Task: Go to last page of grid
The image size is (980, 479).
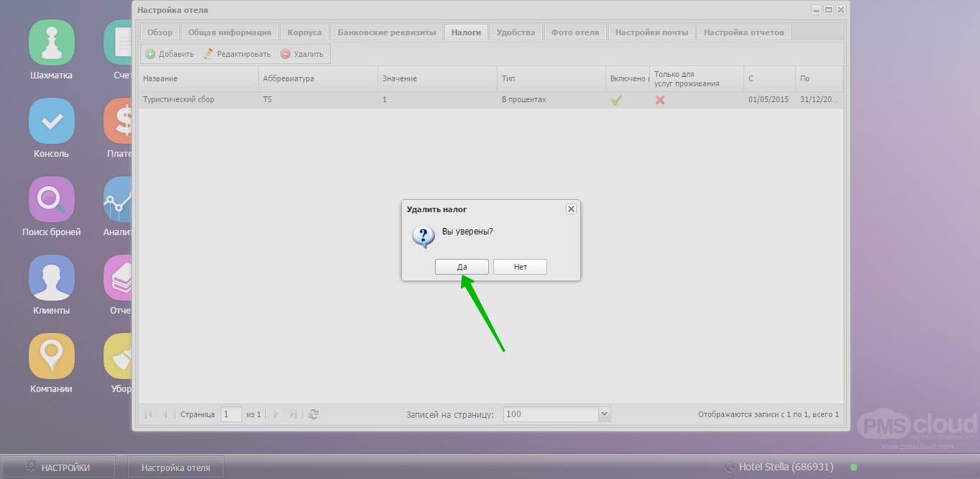Action: click(x=293, y=414)
